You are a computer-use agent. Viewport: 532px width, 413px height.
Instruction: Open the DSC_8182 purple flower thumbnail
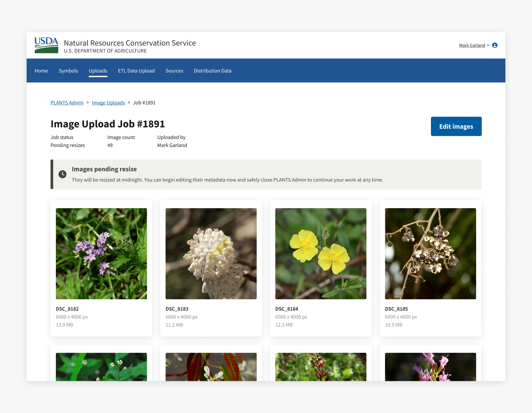(101, 253)
